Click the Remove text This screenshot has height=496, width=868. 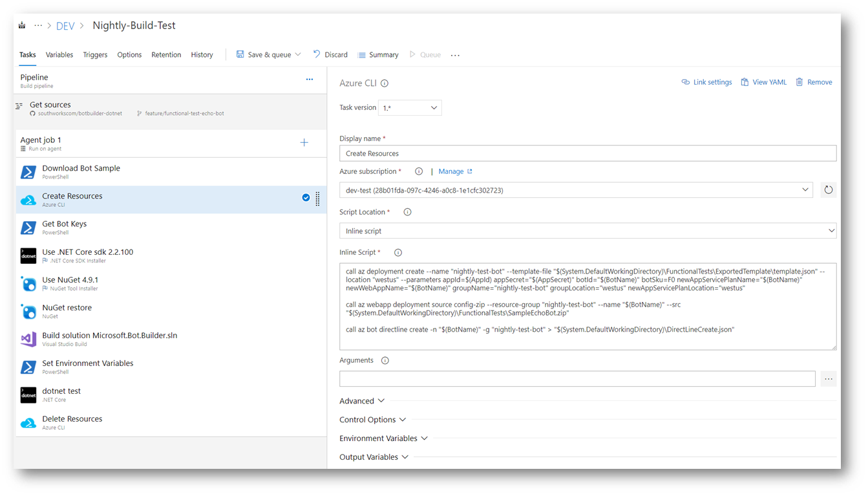pyautogui.click(x=820, y=82)
